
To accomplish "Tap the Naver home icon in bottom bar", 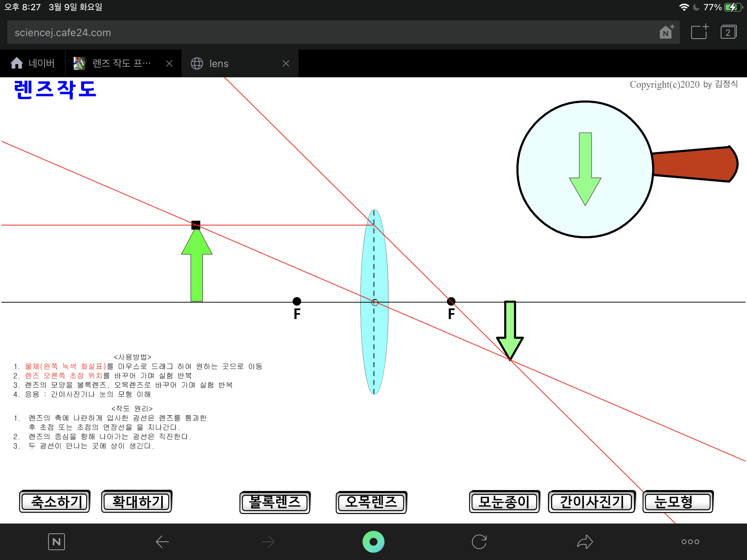I will pos(57,542).
